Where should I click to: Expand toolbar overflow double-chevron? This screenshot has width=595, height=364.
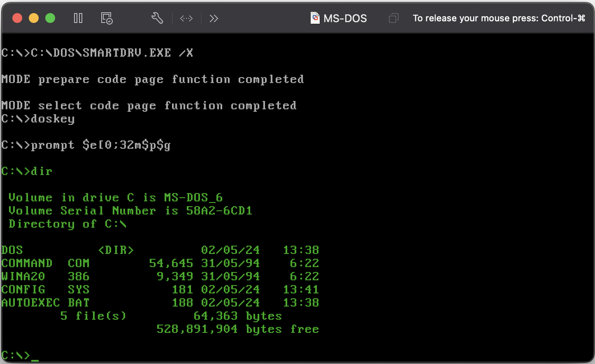click(x=214, y=19)
